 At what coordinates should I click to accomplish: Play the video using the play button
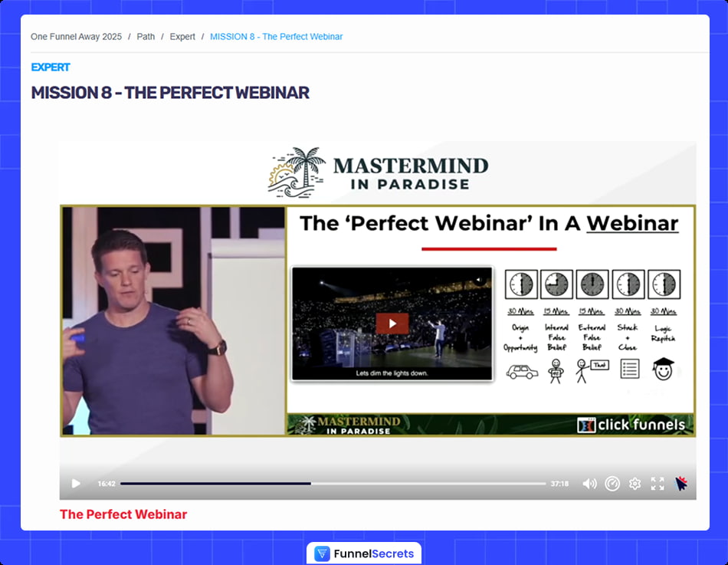tap(75, 483)
